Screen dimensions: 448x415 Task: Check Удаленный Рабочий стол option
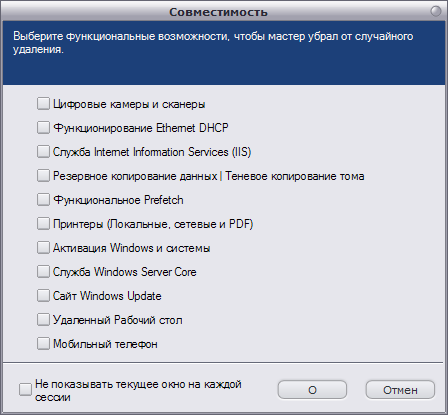tap(43, 320)
